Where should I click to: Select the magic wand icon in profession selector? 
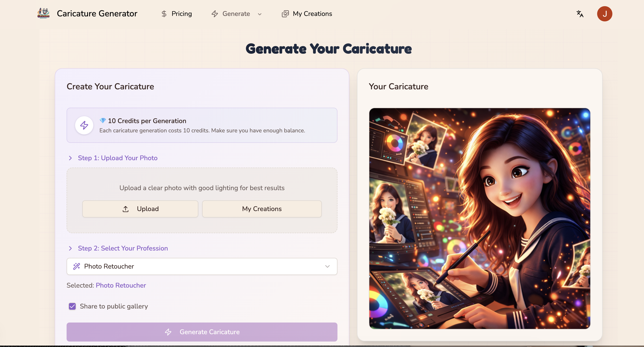(76, 266)
